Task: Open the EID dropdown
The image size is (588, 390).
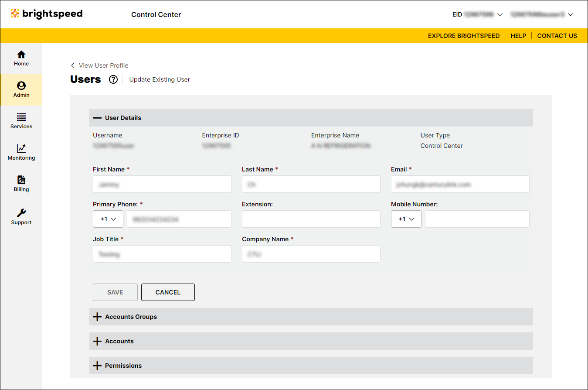Action: (x=478, y=14)
